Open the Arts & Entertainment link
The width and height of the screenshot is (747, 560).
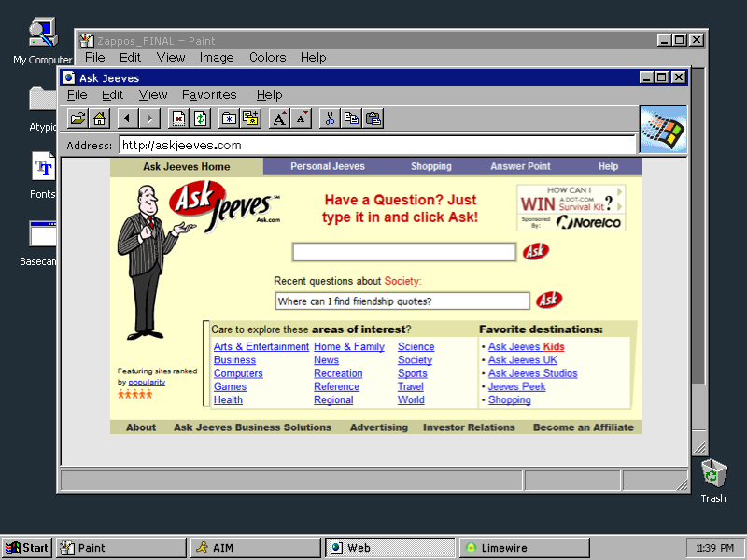(x=261, y=346)
